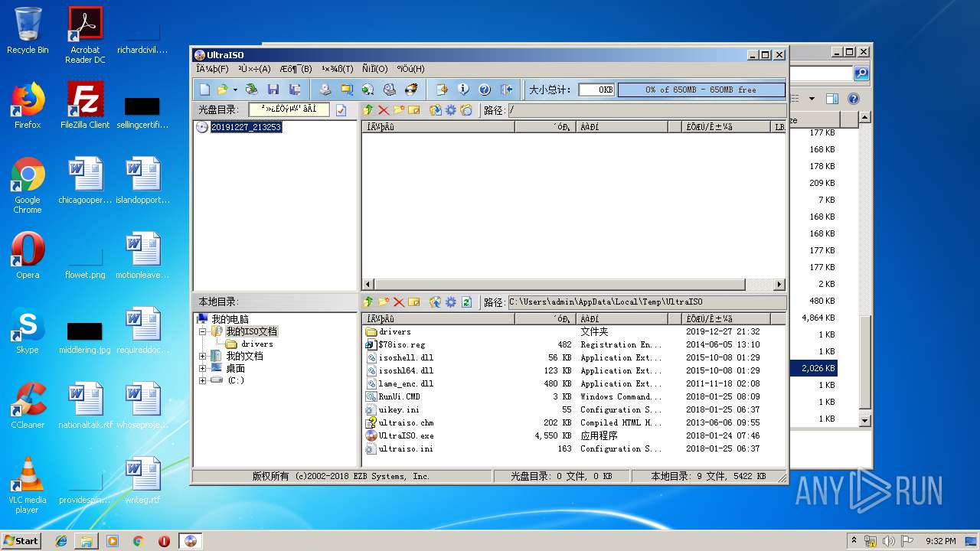Click the local pane settings gear icon
Viewport: 980px width, 551px height.
click(451, 302)
